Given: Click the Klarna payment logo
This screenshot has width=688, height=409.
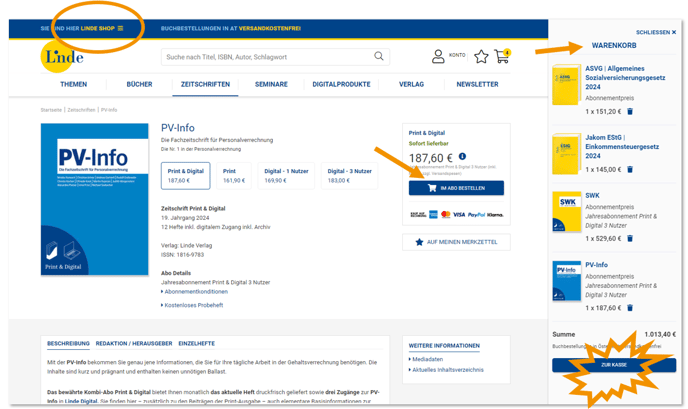Looking at the screenshot, I should pos(495,215).
